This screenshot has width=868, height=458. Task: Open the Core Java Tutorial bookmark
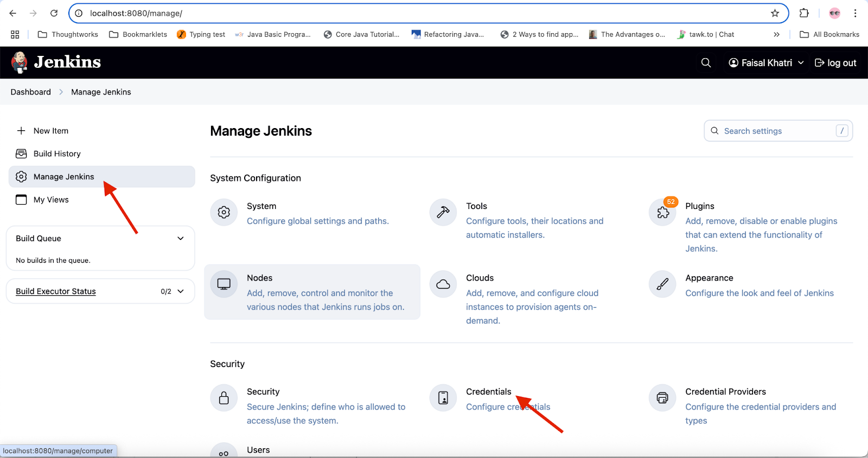361,34
